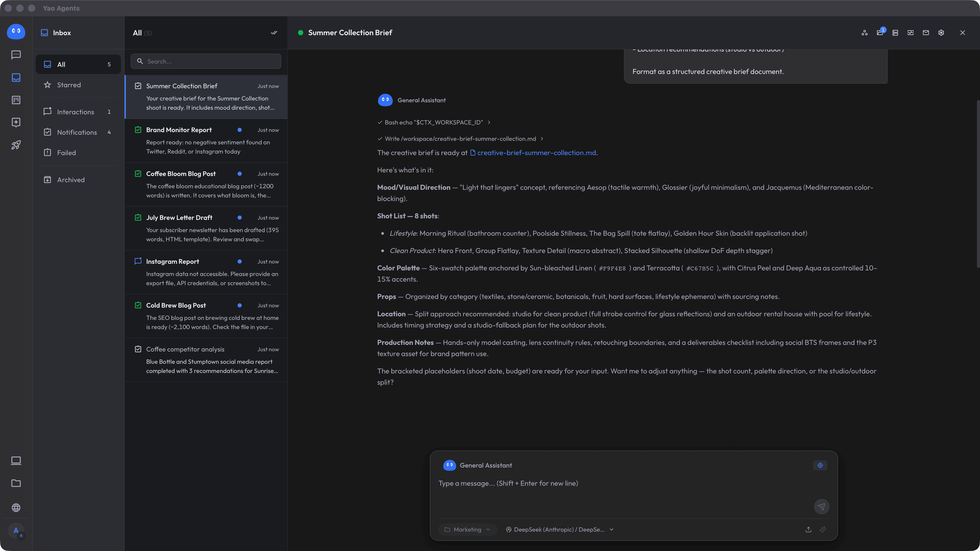Image resolution: width=980 pixels, height=551 pixels.
Task: Open the activity monitor icon in header
Action: [x=910, y=33]
